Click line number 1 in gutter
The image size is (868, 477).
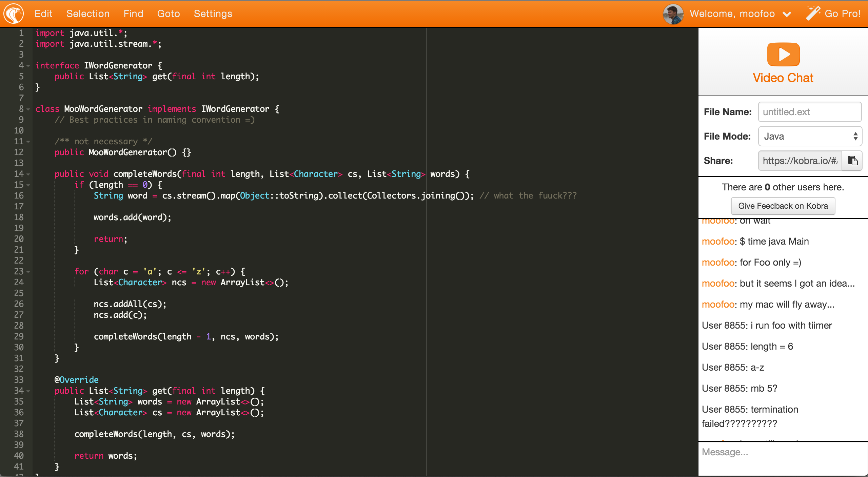tap(21, 33)
